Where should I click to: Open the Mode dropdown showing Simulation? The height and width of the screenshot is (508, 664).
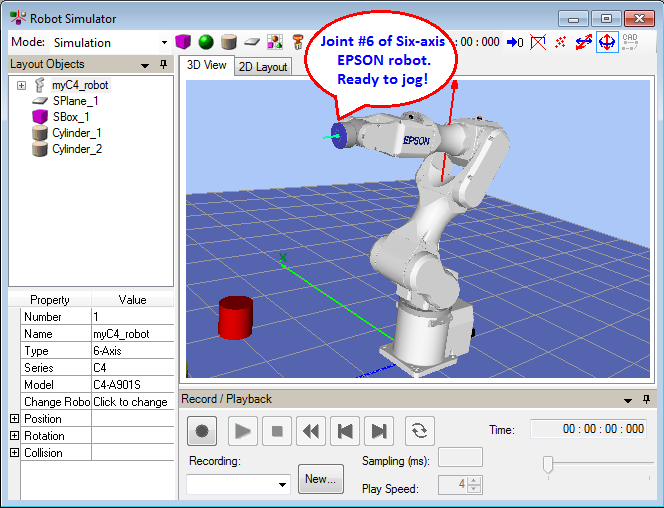(110, 42)
